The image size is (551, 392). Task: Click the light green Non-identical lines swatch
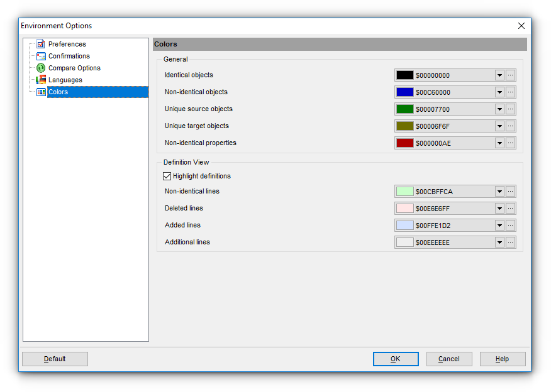(x=405, y=191)
